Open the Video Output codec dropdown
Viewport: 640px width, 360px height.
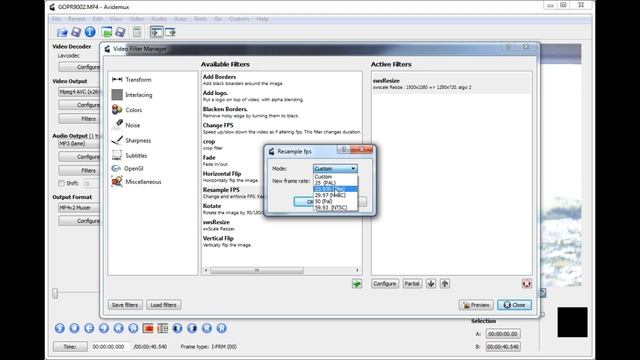(x=79, y=92)
